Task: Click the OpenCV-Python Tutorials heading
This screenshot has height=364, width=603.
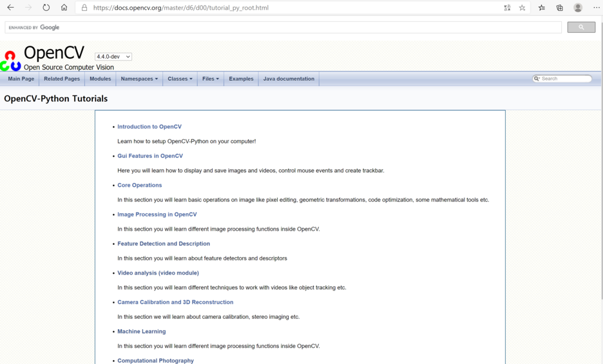Action: pos(56,99)
